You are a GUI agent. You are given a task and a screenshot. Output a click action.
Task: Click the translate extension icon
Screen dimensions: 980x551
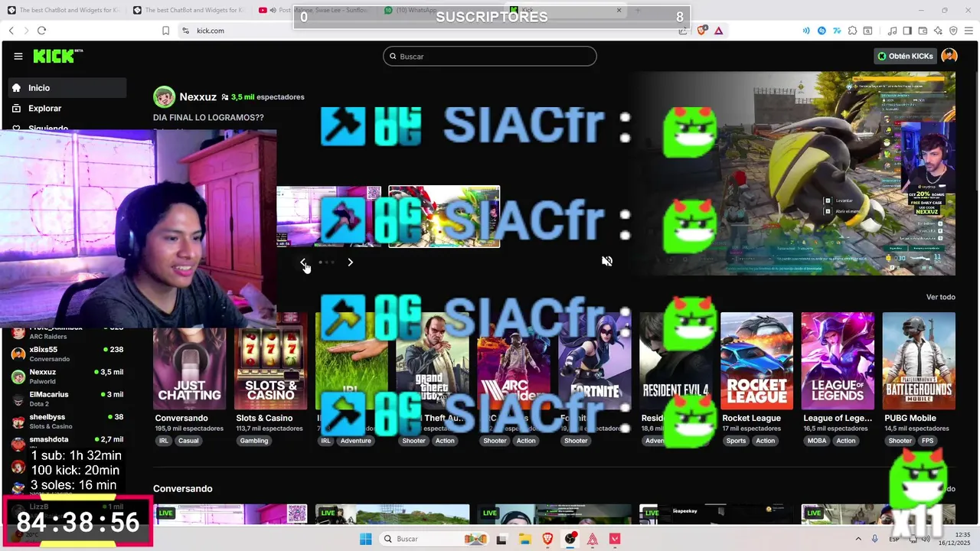pos(837,31)
